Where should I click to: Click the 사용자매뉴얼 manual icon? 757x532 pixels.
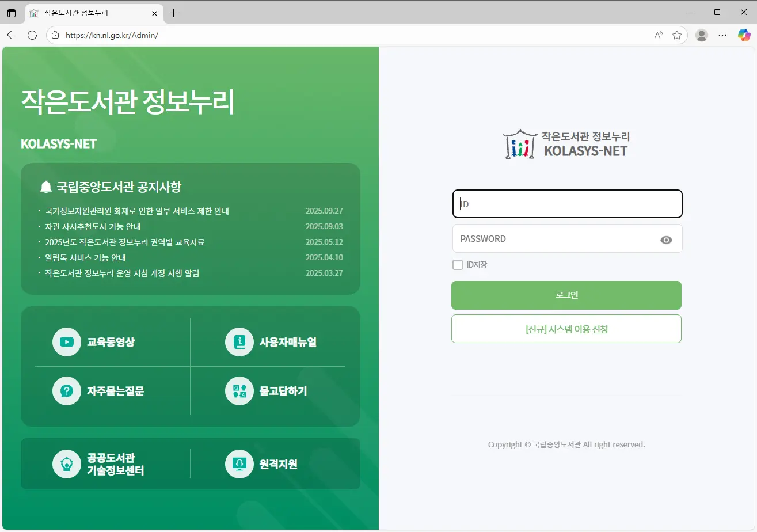pyautogui.click(x=239, y=342)
